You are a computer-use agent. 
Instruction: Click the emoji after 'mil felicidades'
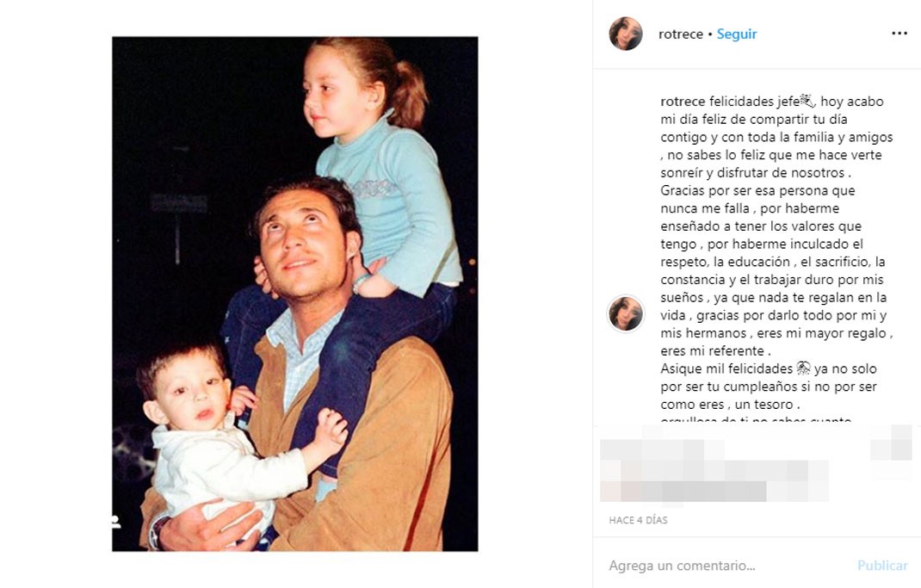point(804,368)
